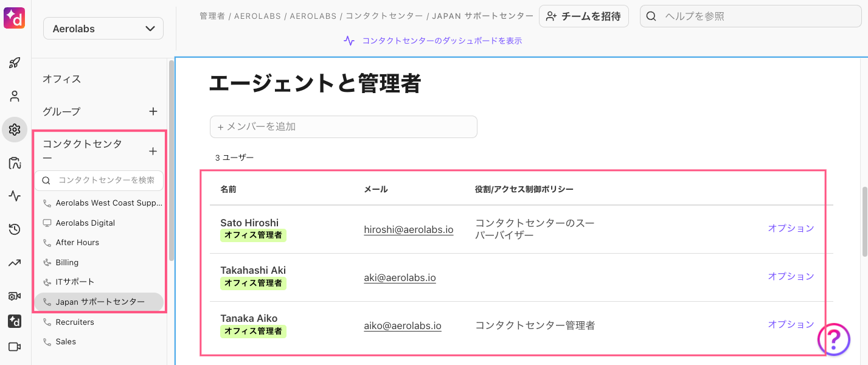Select コンタクトセンター section heading
Viewport: 868px width, 365px height.
(x=82, y=151)
